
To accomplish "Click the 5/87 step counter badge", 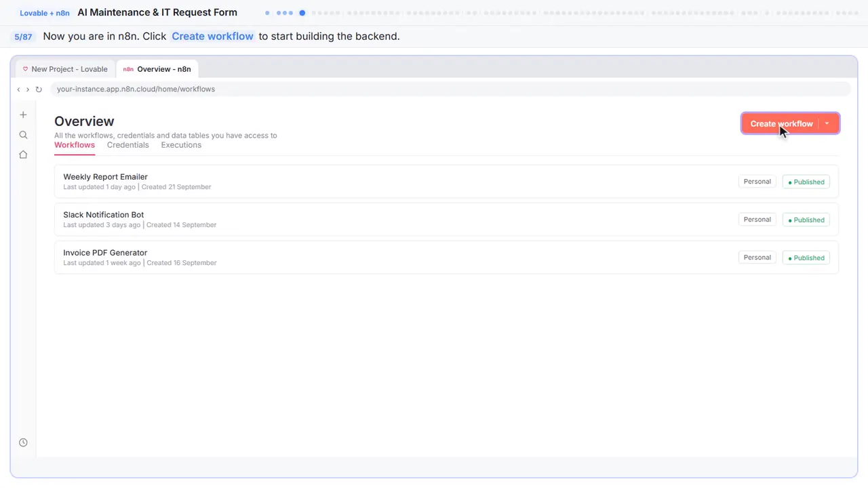I will click(23, 37).
